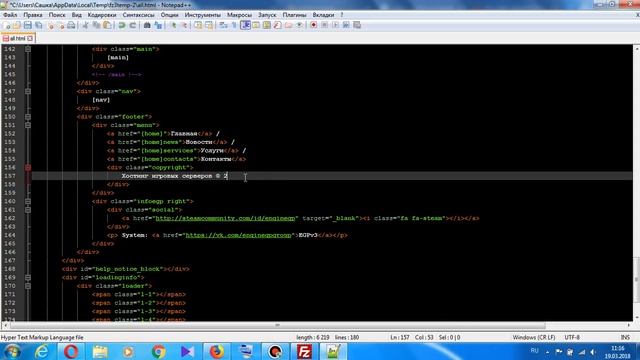Toggle the indent guide toolbar button

[x=245, y=25]
